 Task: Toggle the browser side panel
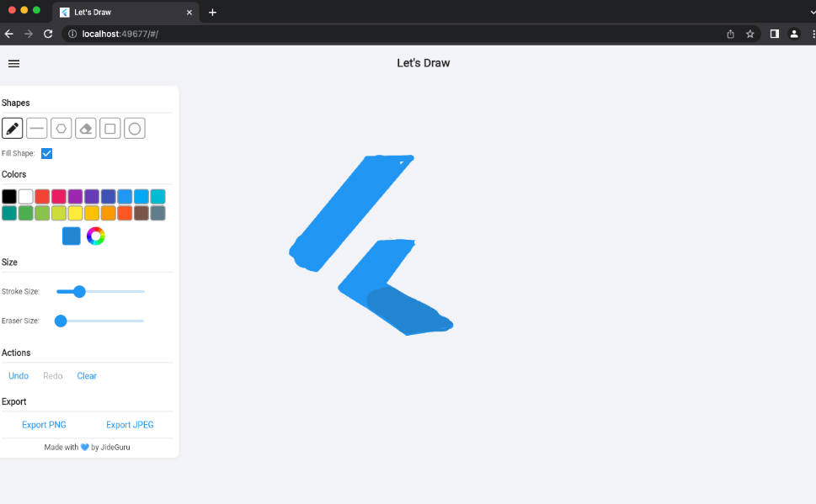click(x=775, y=34)
